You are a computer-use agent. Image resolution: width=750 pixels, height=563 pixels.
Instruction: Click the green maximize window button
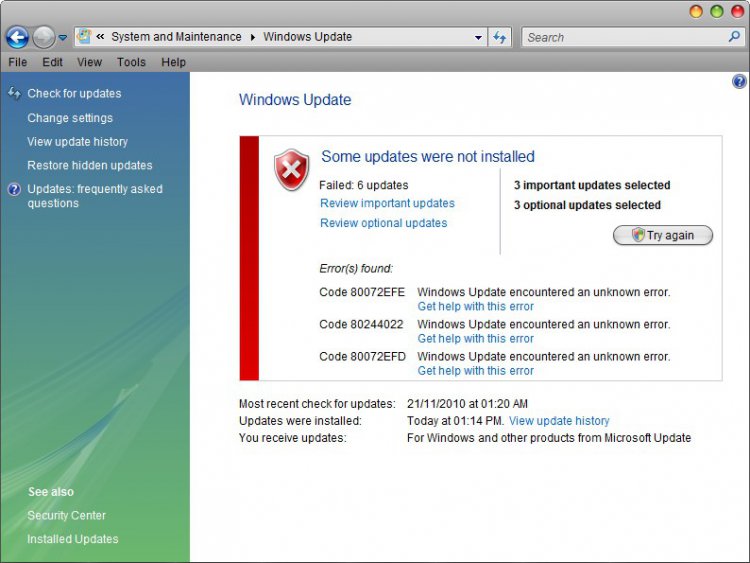point(717,11)
